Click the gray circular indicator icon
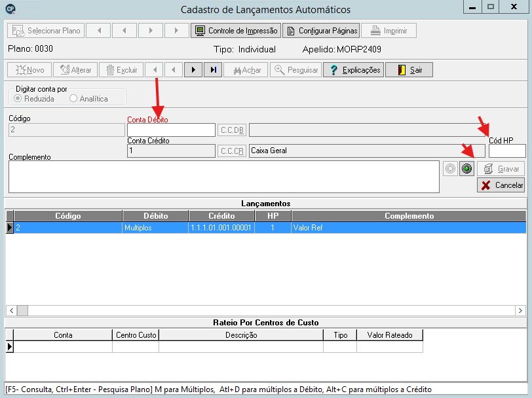The image size is (532, 398). point(450,168)
